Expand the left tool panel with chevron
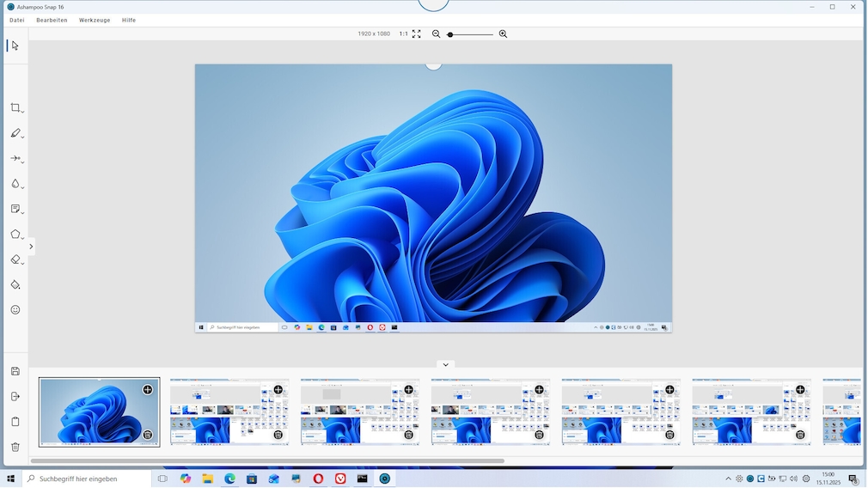Image resolution: width=868 pixels, height=488 pixels. click(31, 247)
